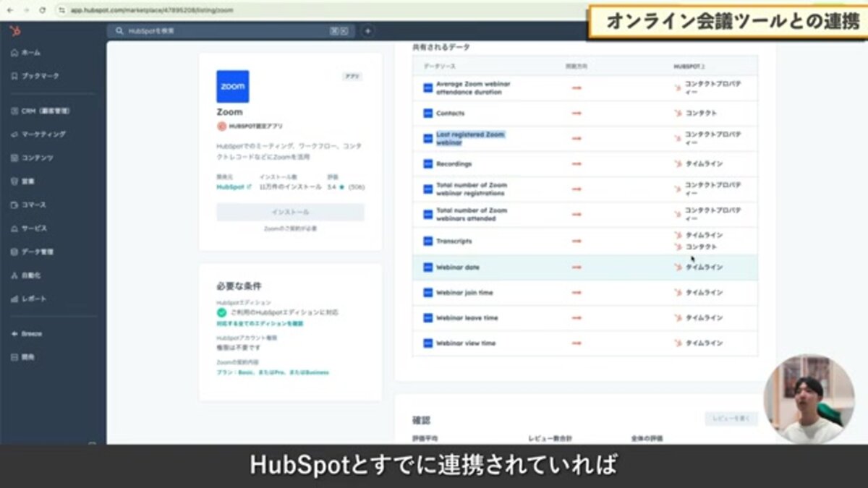
Task: Open the Automation (自動化) menu item
Action: tap(30, 275)
